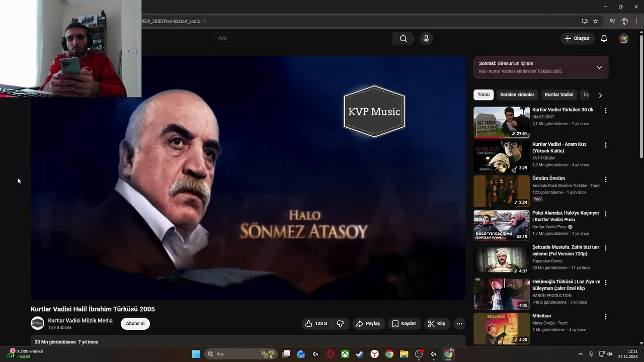Click the taskbar microphone tray icon
Image resolution: width=644 pixels, height=362 pixels.
point(591,354)
